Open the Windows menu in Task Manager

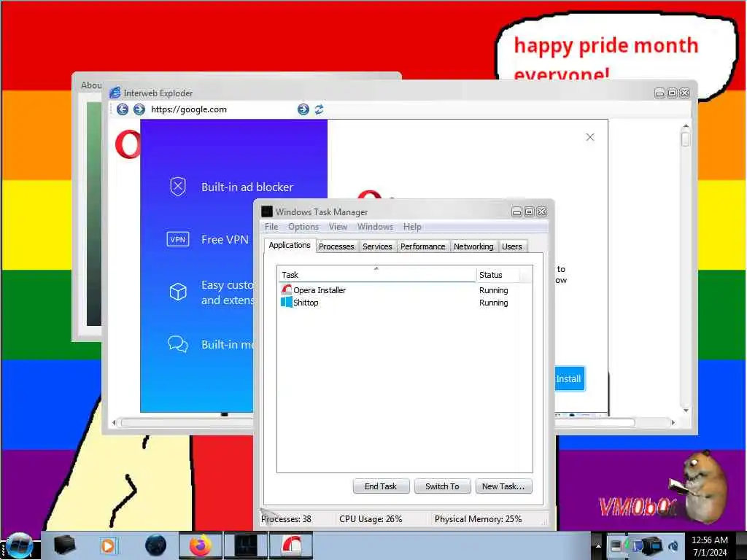pos(376,227)
